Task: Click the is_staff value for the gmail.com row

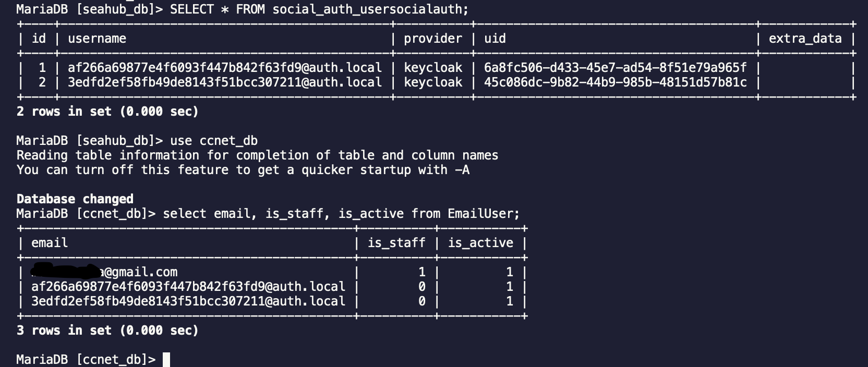Action: (x=421, y=272)
